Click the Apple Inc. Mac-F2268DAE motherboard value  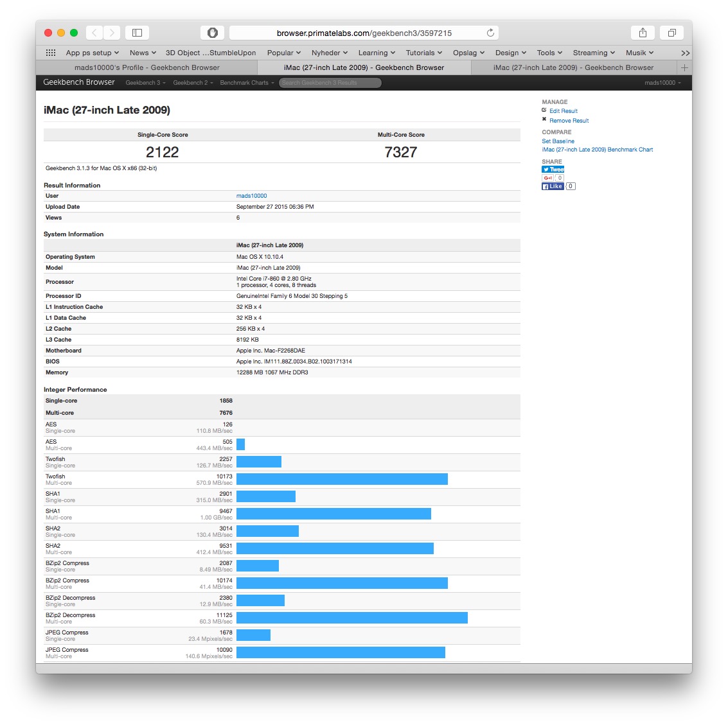coord(271,351)
